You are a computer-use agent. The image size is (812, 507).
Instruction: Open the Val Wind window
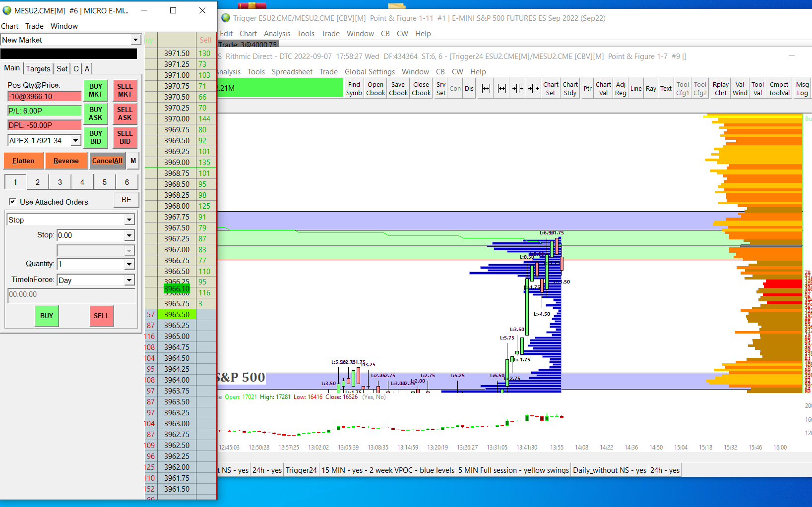[x=740, y=88]
